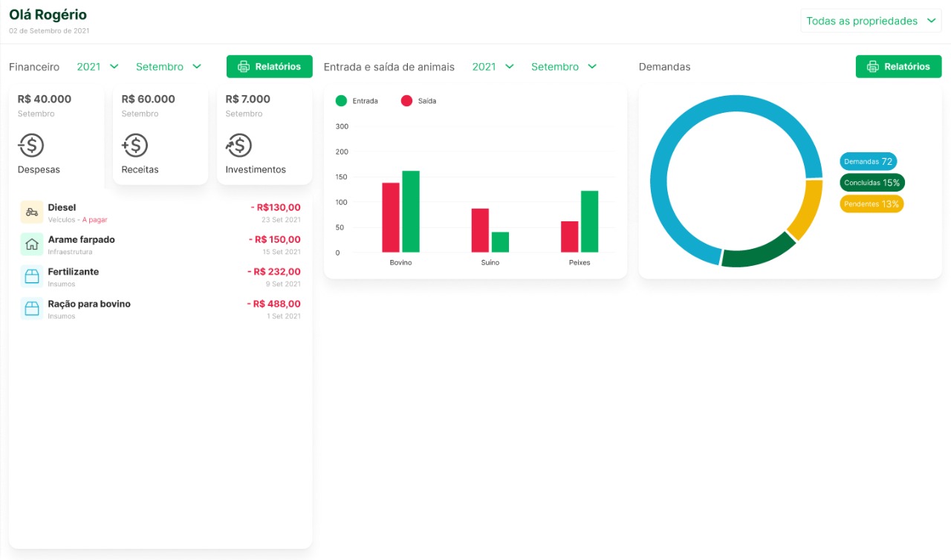Click the Olá Rogério greeting heading
The image size is (951, 560).
(48, 15)
